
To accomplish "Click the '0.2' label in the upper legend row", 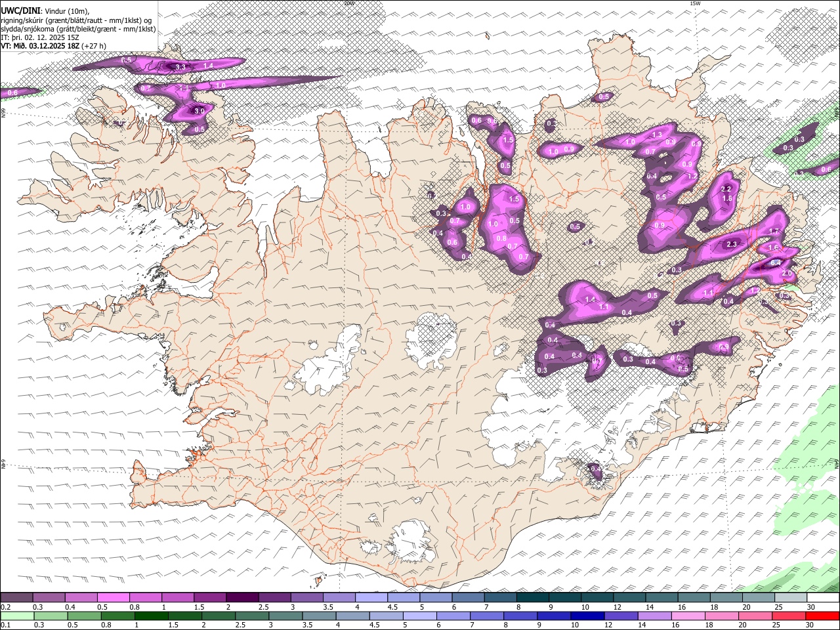I will point(6,607).
